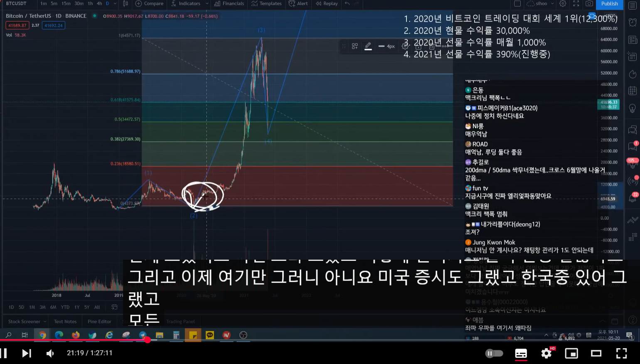Screen dimensions: 640x364
Task: Open YouTube player settings gear
Action: point(546,353)
